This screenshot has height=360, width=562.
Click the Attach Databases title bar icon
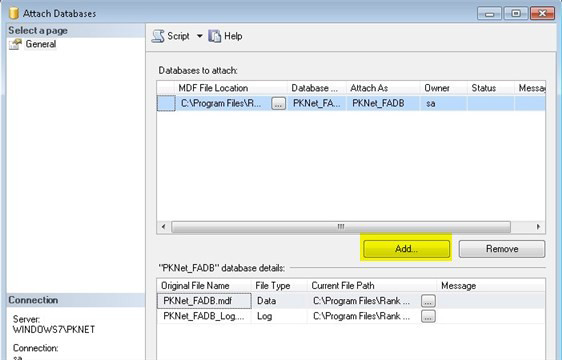coord(14,13)
